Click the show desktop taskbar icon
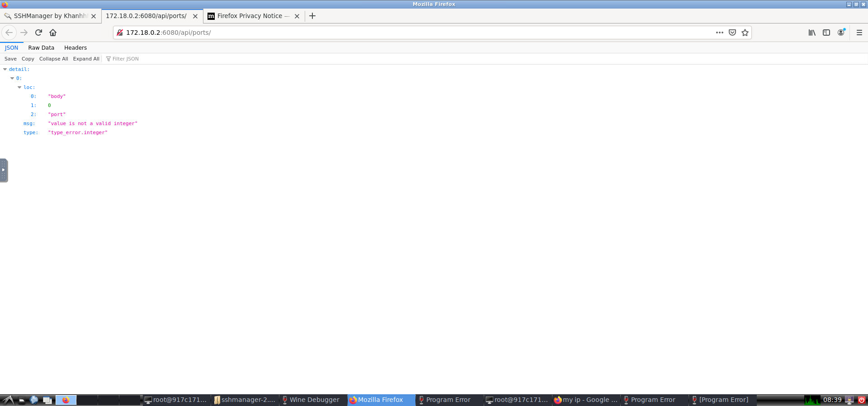This screenshot has width=868, height=406. pos(47,400)
